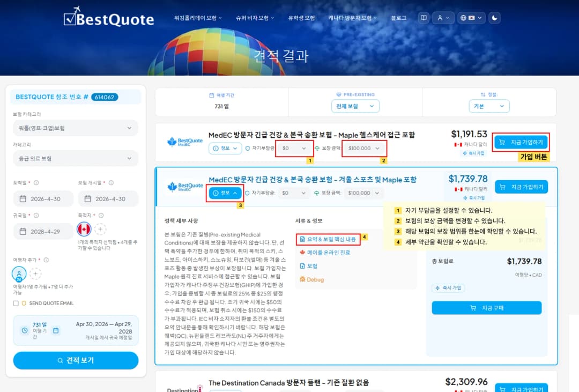Toggle dark mode with the moon icon
579x392 pixels.
(x=495, y=18)
